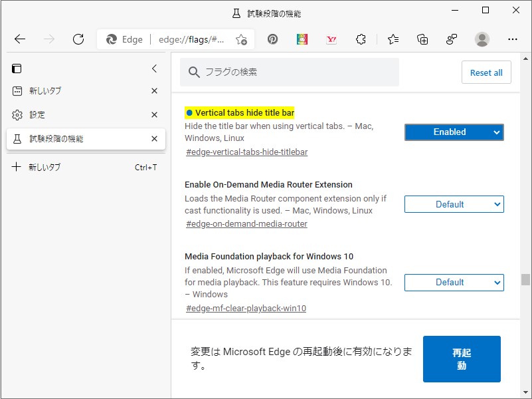This screenshot has height=399, width=532.
Task: Click the address bar URL edge://flags
Action: tap(191, 40)
